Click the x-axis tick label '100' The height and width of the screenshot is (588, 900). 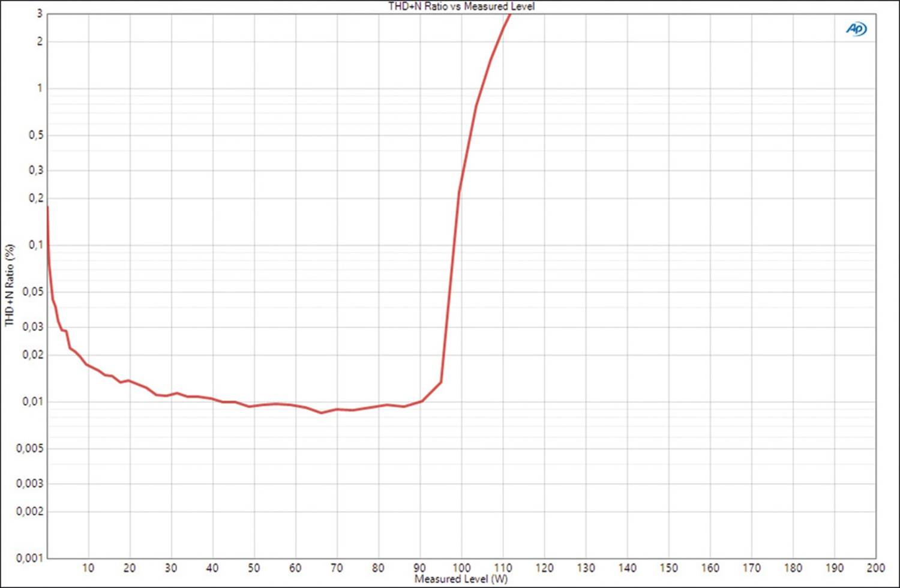point(461,568)
